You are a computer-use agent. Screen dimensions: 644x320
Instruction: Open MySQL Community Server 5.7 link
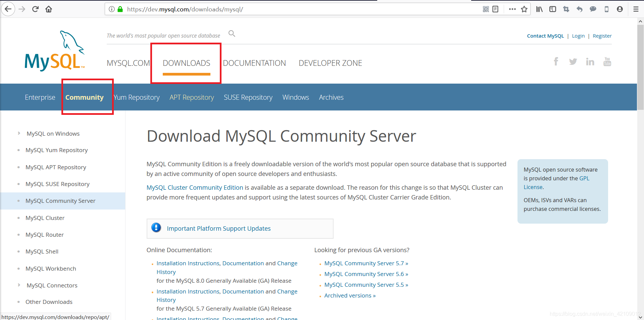366,263
